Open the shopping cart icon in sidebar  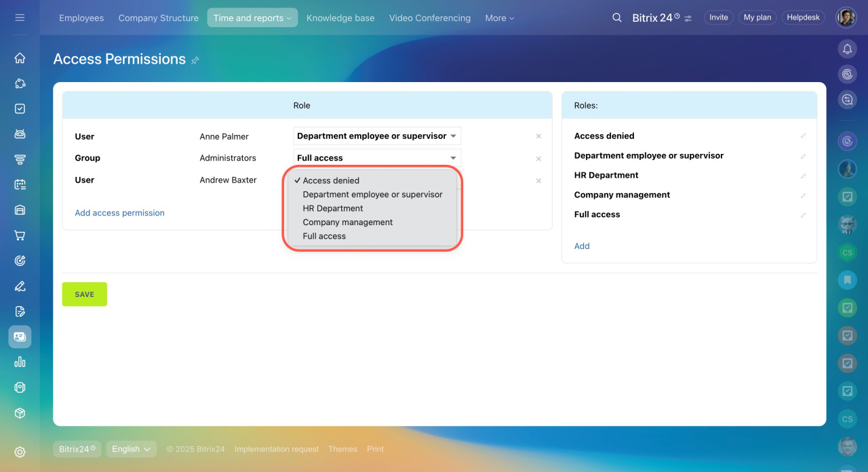[x=20, y=235]
